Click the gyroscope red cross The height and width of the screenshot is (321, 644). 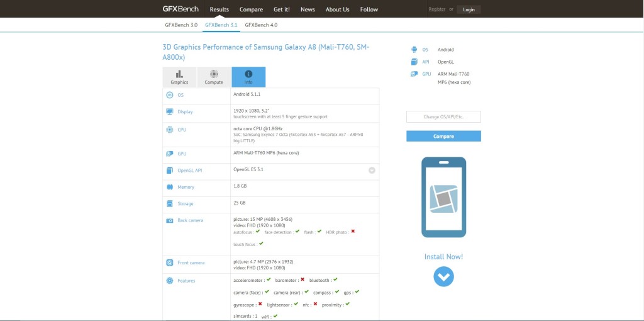pyautogui.click(x=260, y=304)
